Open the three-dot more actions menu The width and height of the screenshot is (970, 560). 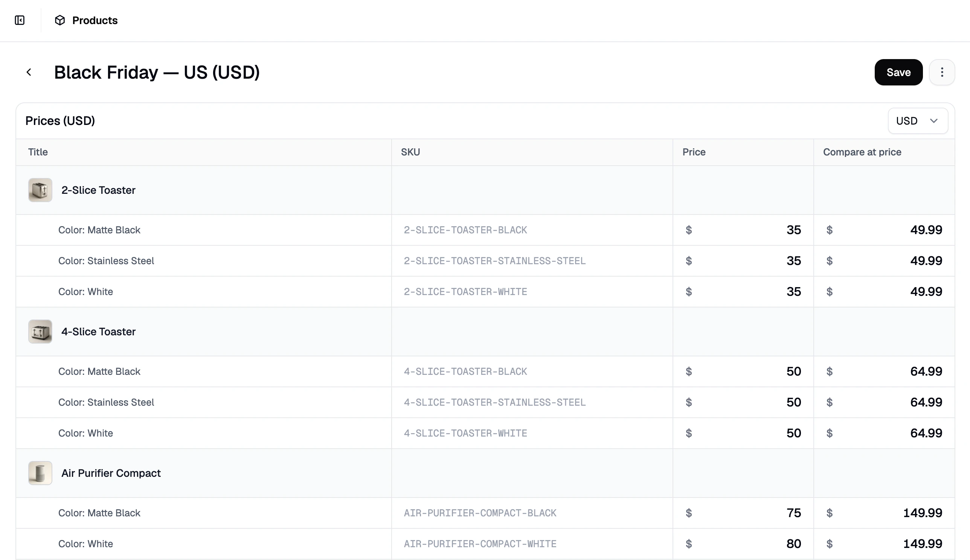(941, 72)
